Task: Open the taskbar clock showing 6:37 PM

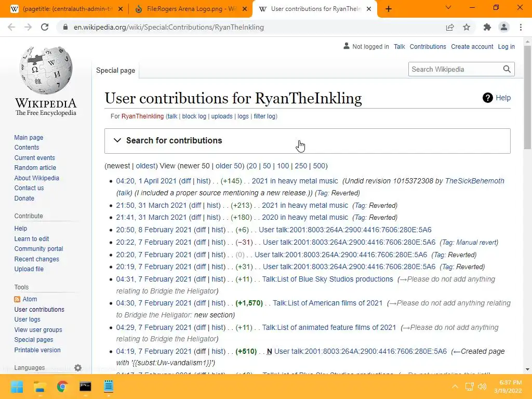Action: 508,387
